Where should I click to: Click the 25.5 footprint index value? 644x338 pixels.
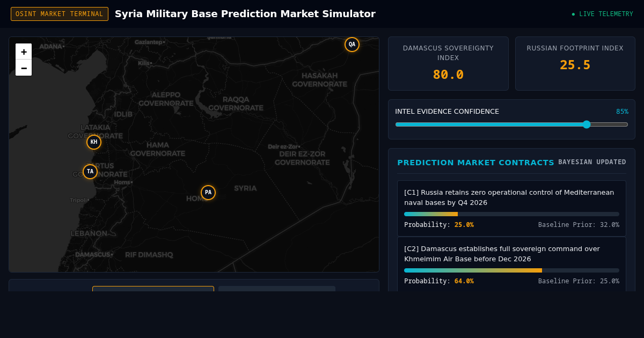575,65
